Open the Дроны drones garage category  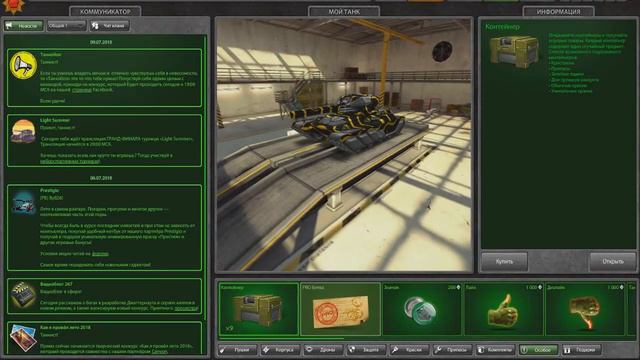pos(324,350)
